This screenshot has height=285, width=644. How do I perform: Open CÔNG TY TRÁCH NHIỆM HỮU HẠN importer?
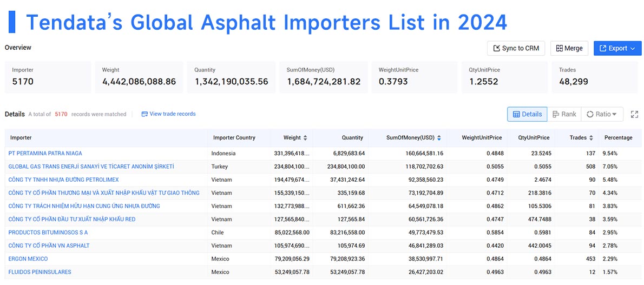point(84,206)
